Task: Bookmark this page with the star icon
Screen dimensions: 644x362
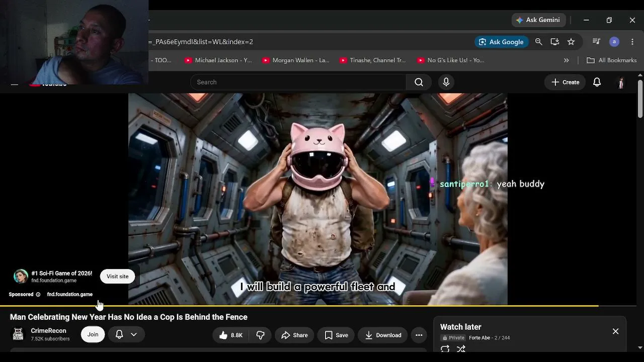Action: click(x=571, y=42)
